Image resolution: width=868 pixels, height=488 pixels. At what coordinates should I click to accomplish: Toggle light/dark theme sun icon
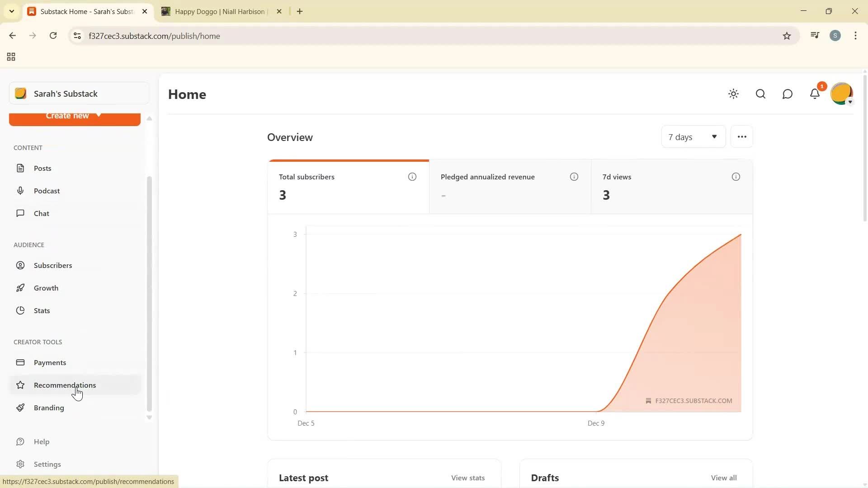coord(733,94)
